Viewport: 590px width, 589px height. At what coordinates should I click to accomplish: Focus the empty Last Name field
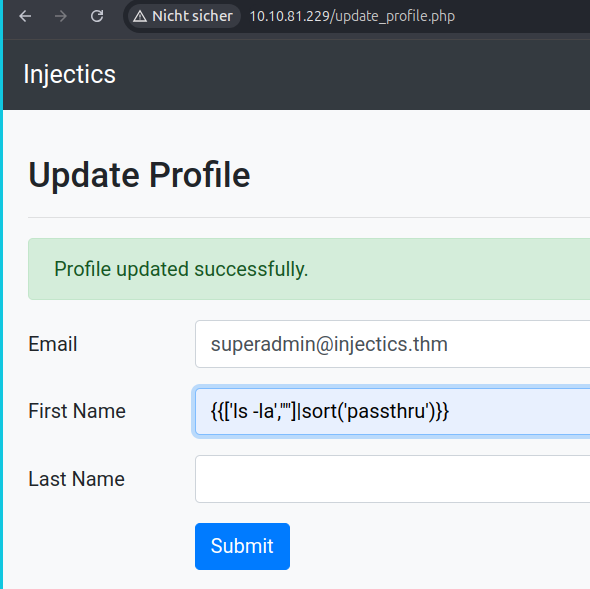click(392, 479)
